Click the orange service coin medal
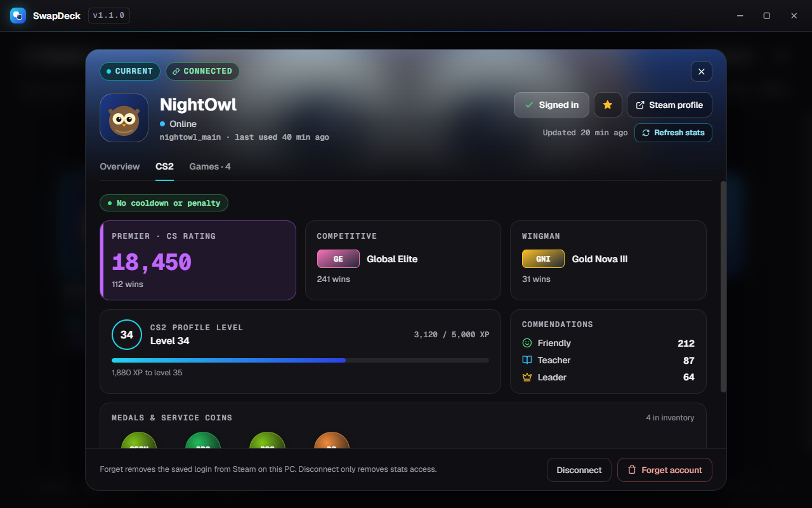 [332, 440]
